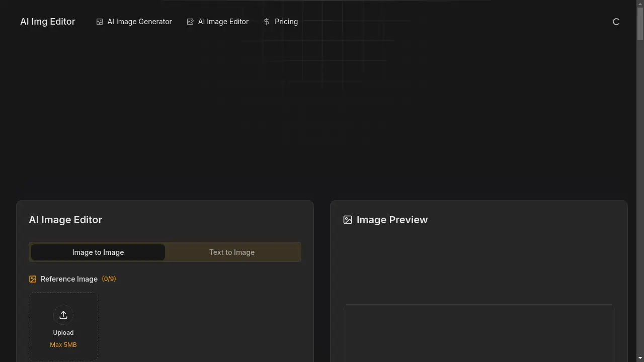Click the dollar sign Pricing icon
644x362 pixels.
[266, 22]
